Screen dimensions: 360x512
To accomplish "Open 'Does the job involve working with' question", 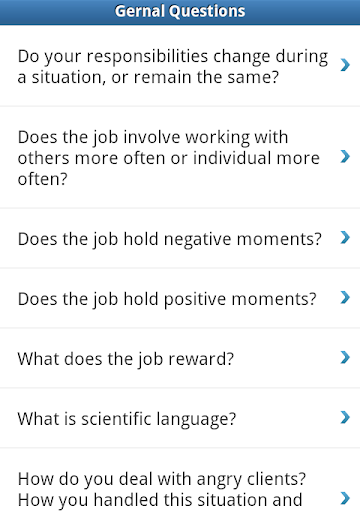I will tap(180, 158).
